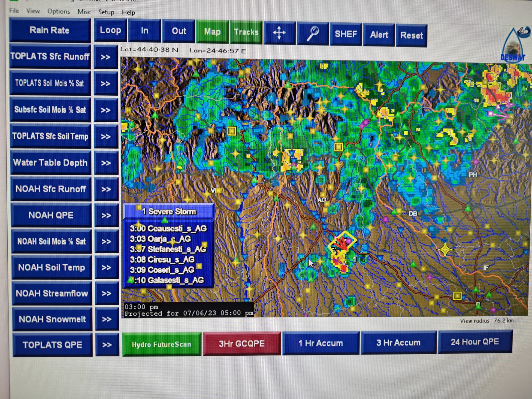Image resolution: width=532 pixels, height=399 pixels.
Task: Expand the arrow next to NOAH QPE
Action: (x=106, y=215)
